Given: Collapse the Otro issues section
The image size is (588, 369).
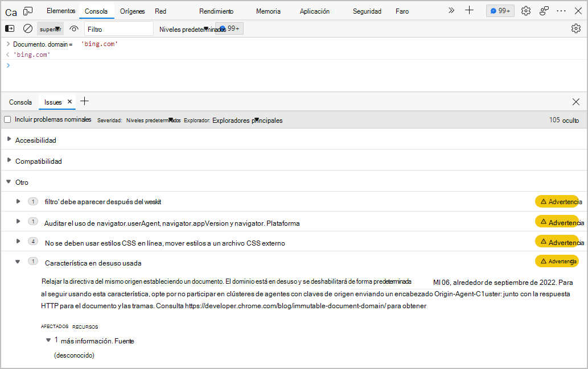Looking at the screenshot, I should [8, 182].
